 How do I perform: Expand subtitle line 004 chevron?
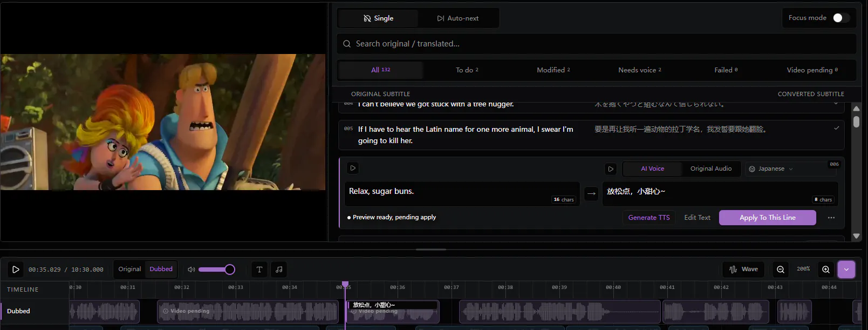click(x=836, y=103)
